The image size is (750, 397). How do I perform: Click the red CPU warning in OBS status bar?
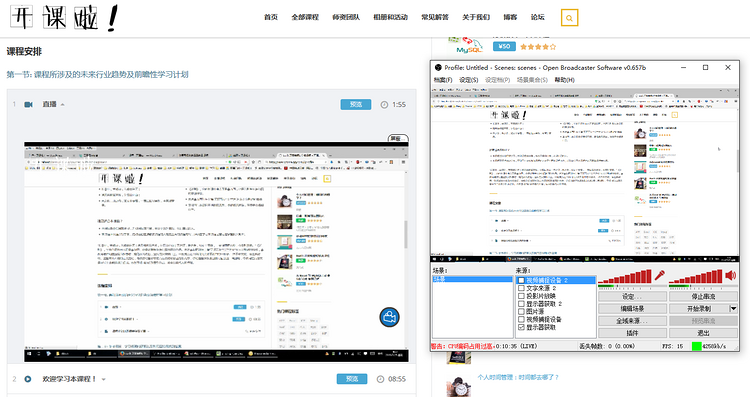(463, 346)
